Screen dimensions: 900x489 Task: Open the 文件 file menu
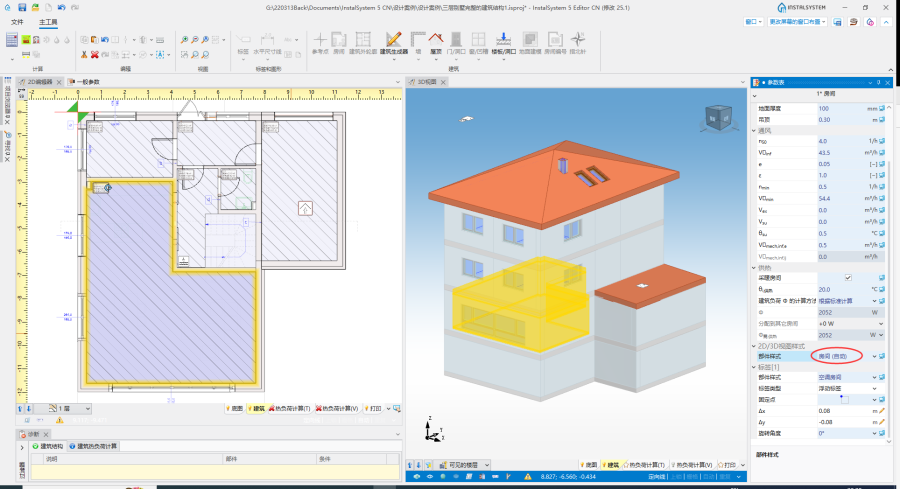coord(17,21)
